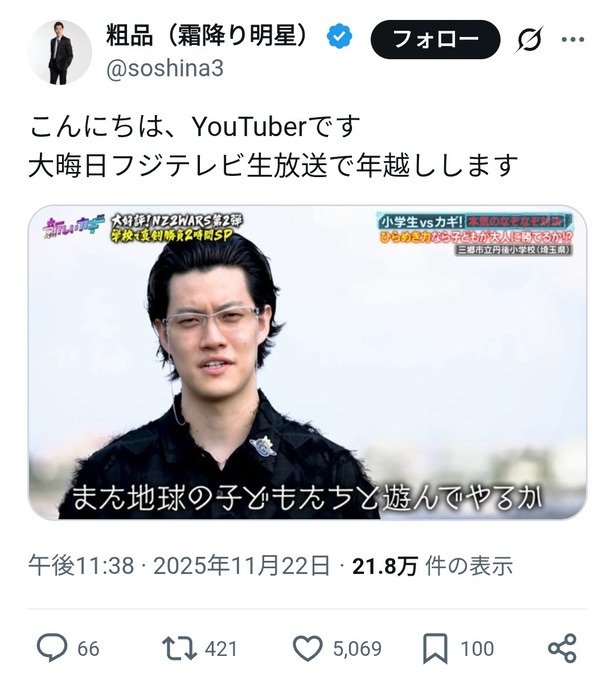Open the reply speech bubble icon

tap(52, 648)
